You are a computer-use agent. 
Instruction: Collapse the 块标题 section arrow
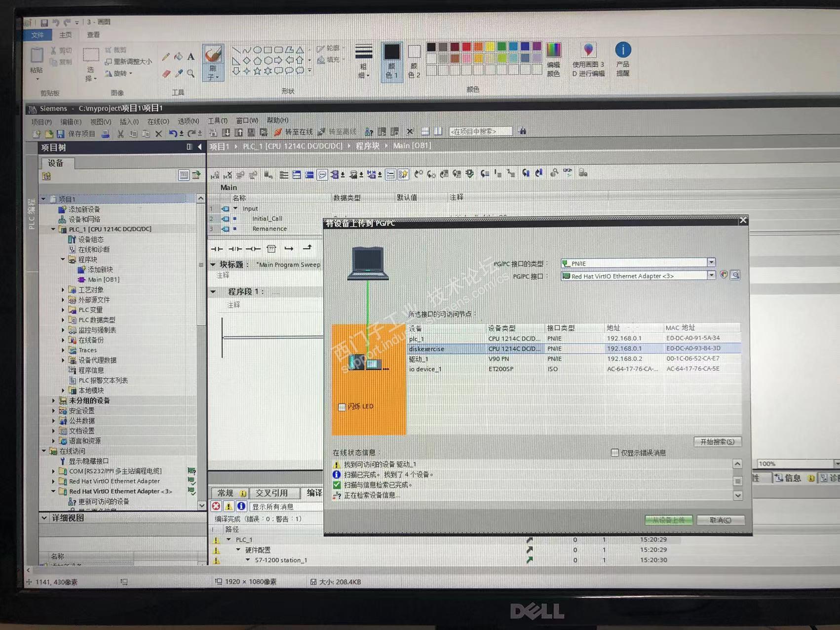(213, 265)
